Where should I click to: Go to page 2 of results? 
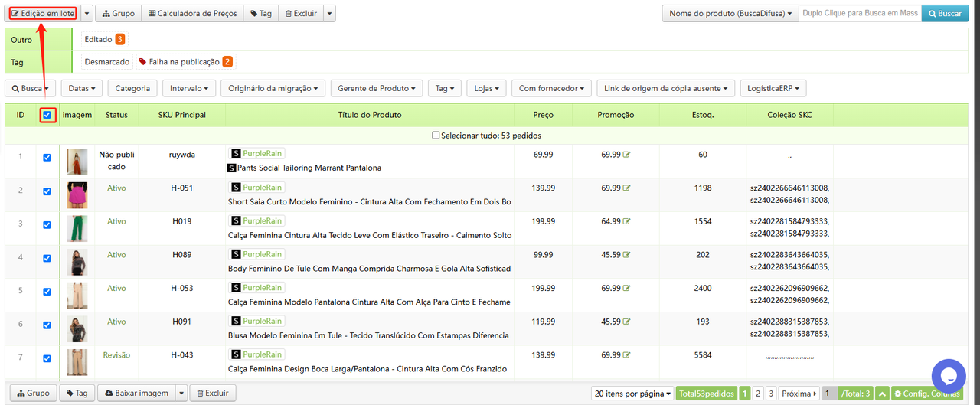click(758, 394)
